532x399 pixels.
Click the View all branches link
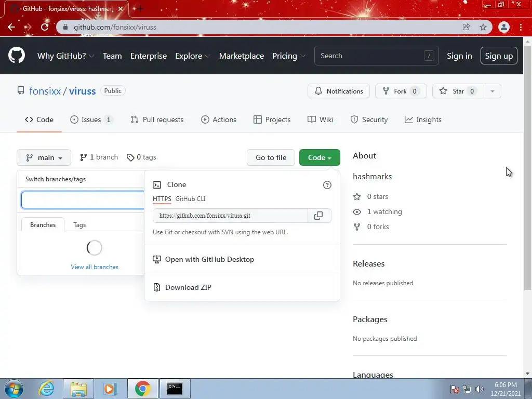click(95, 267)
